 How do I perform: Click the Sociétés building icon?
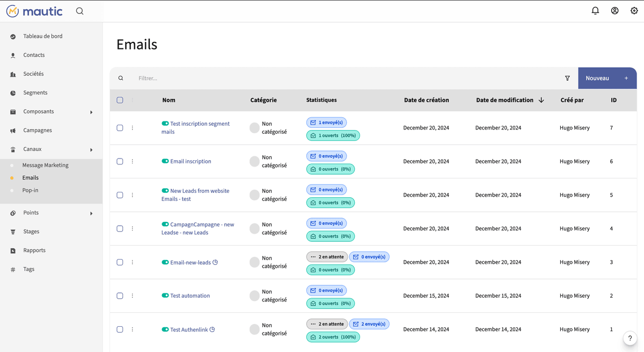[13, 74]
